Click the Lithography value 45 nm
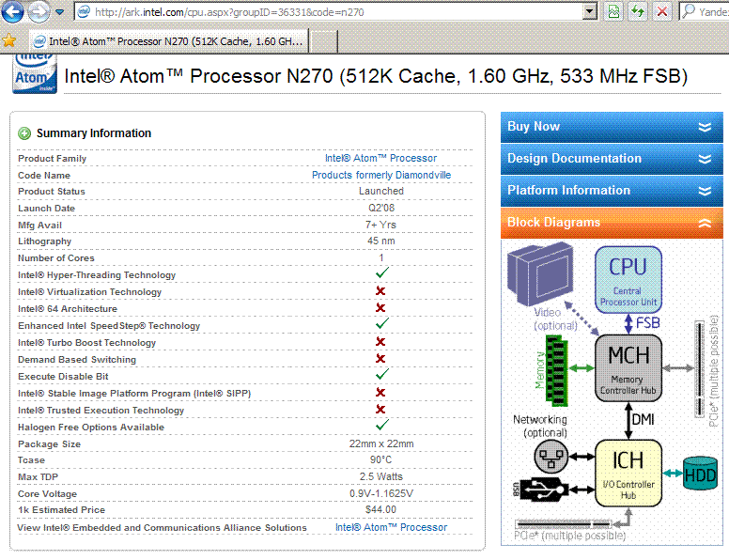729x560 pixels. 380,241
